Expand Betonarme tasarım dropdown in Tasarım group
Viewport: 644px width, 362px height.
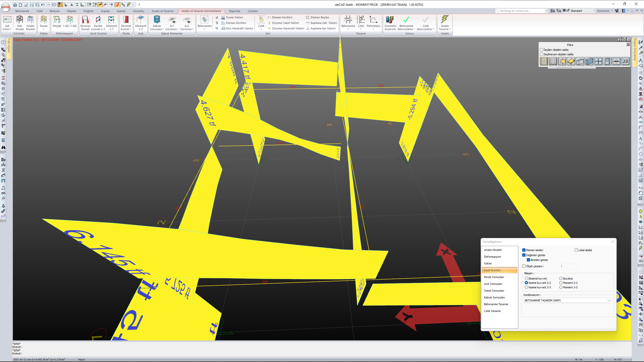click(x=348, y=29)
